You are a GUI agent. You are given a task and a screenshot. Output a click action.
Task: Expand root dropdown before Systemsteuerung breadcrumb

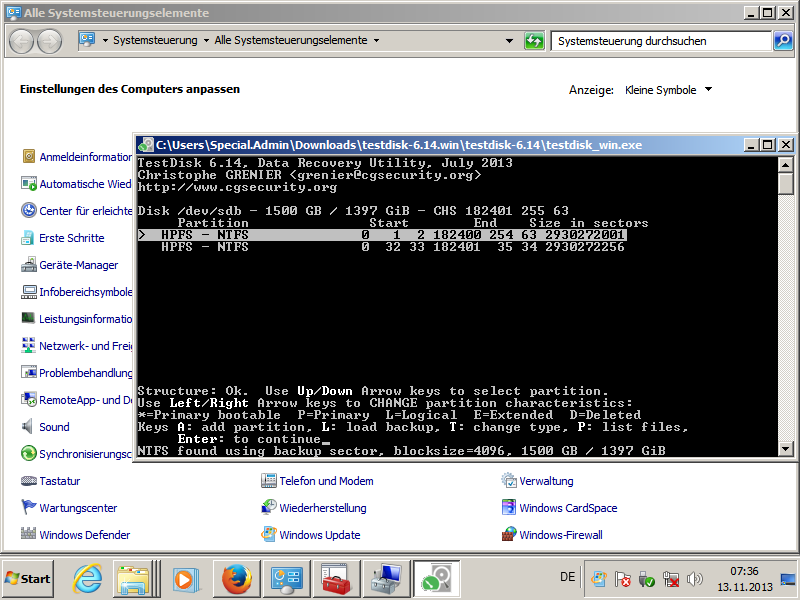coord(105,40)
